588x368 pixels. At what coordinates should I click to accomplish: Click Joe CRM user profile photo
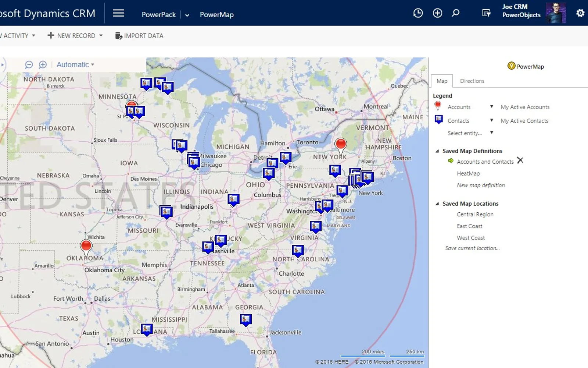click(x=556, y=13)
